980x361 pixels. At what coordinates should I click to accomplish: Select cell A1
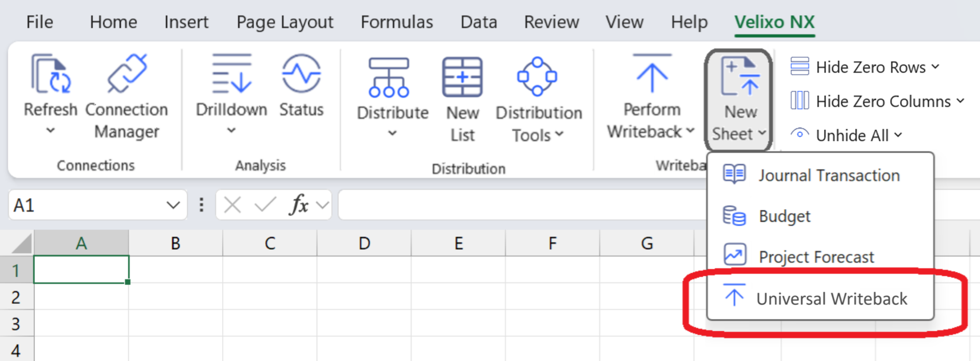pyautogui.click(x=81, y=269)
